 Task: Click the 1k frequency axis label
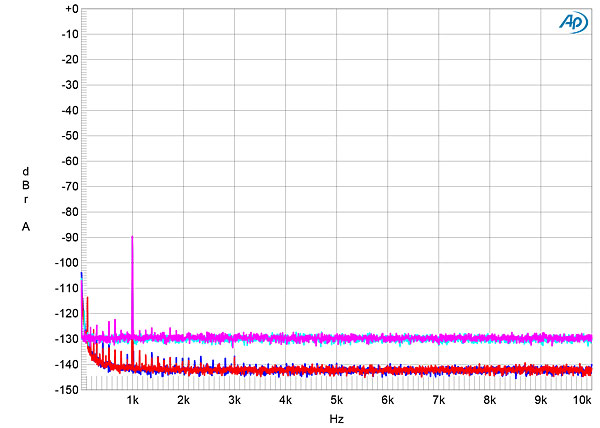point(132,400)
